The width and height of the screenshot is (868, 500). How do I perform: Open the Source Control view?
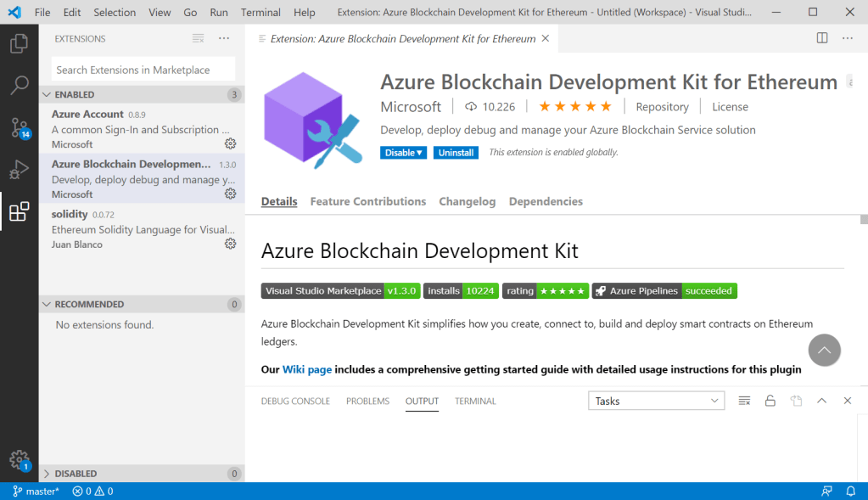pos(19,126)
